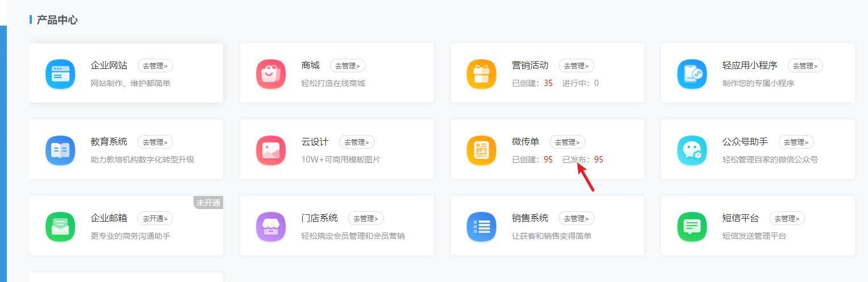Screen dimensions: 868x282
Task: Click description 让获客和销售变得简单
Action: click(552, 236)
